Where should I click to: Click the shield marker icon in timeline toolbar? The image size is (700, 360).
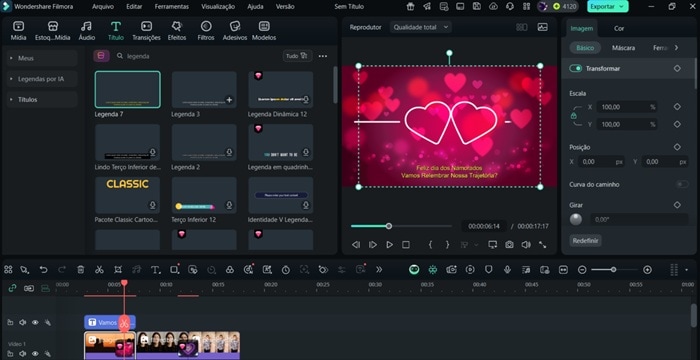coord(488,269)
